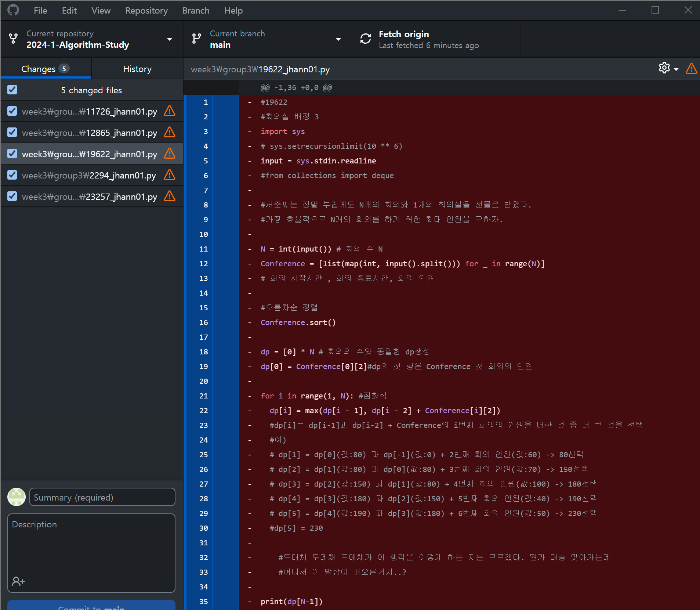This screenshot has height=610, width=700.
Task: Select line 12 in the diff gutter
Action: (x=203, y=264)
